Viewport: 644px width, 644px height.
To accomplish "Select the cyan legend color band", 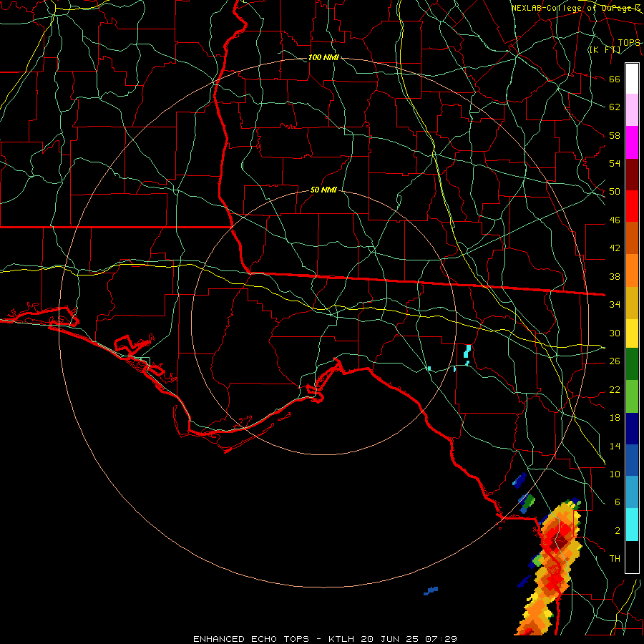I will [632, 525].
